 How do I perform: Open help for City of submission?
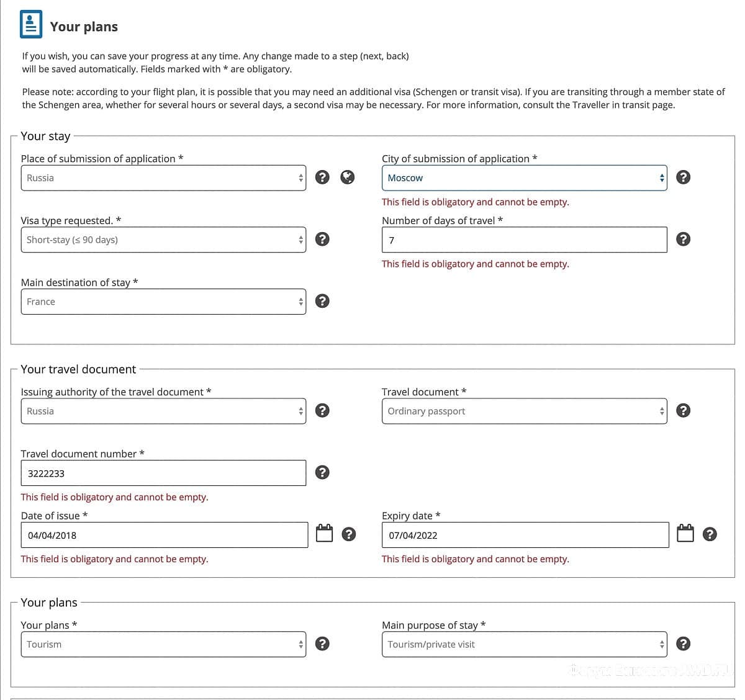coord(683,177)
